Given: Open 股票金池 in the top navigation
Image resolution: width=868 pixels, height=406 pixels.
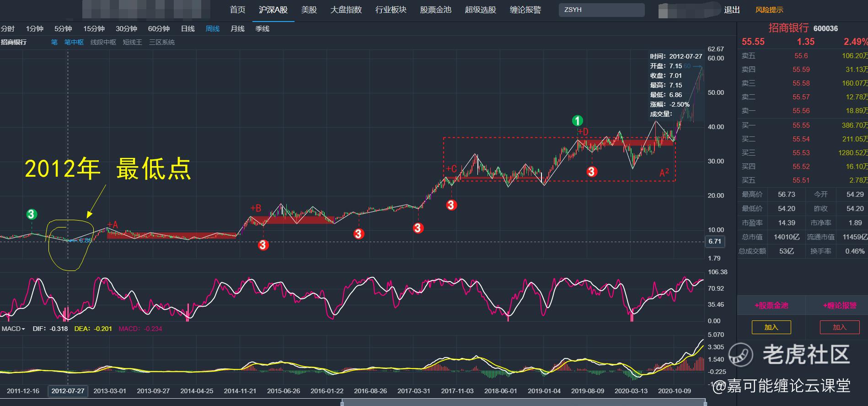Looking at the screenshot, I should (x=435, y=10).
